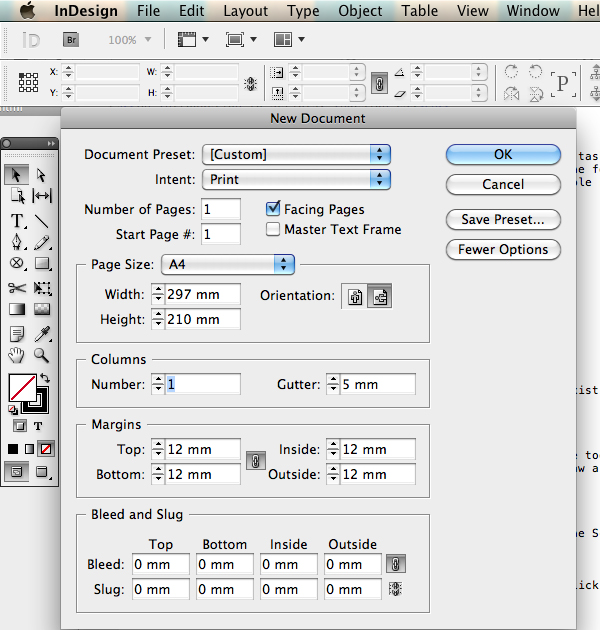600x630 pixels.
Task: Click the Width stepper arrows
Action: coord(158,294)
